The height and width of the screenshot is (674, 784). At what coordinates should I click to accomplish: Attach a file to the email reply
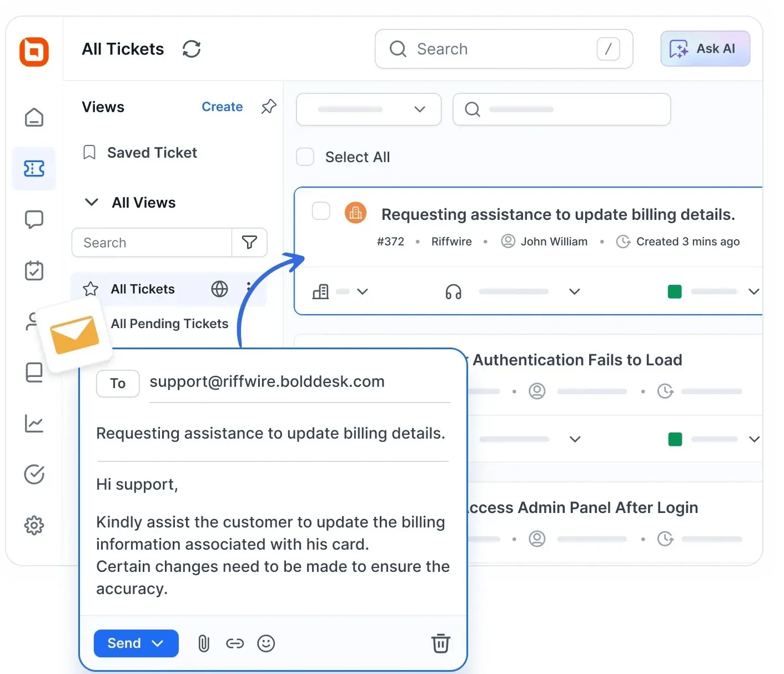pos(203,643)
